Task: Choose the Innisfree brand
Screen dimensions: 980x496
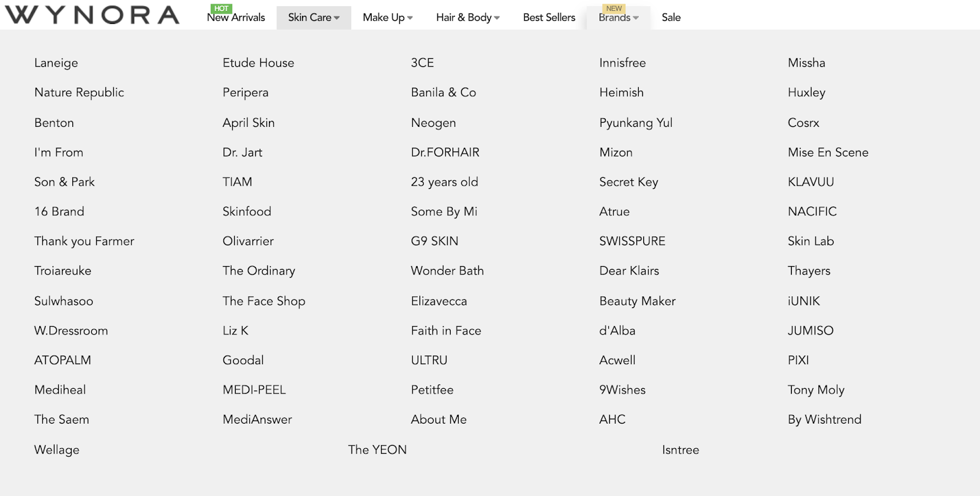Action: (622, 63)
